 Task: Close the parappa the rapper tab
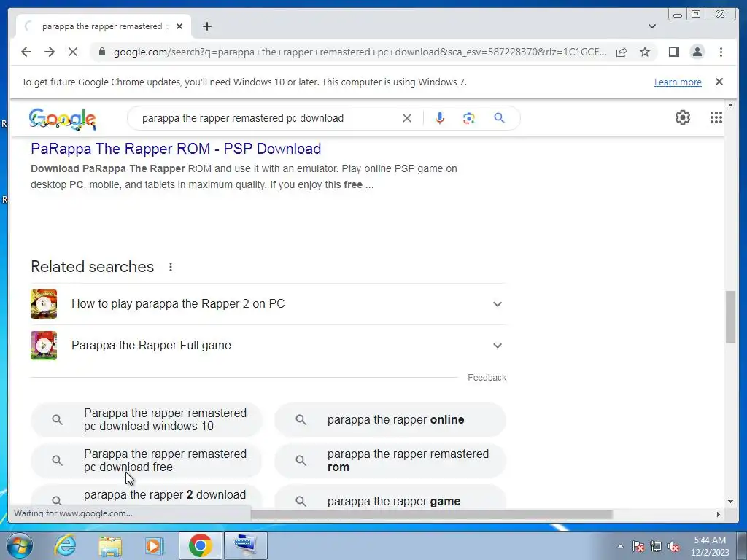[x=179, y=26]
